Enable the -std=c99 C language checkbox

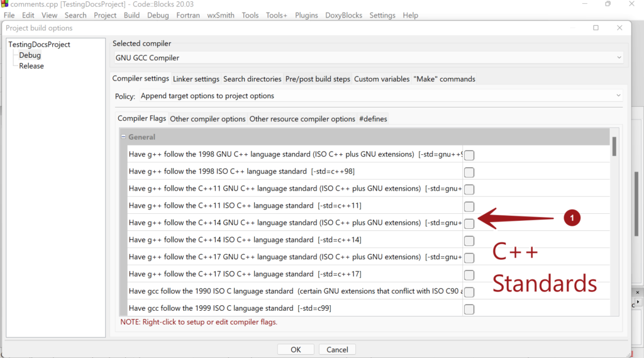469,309
